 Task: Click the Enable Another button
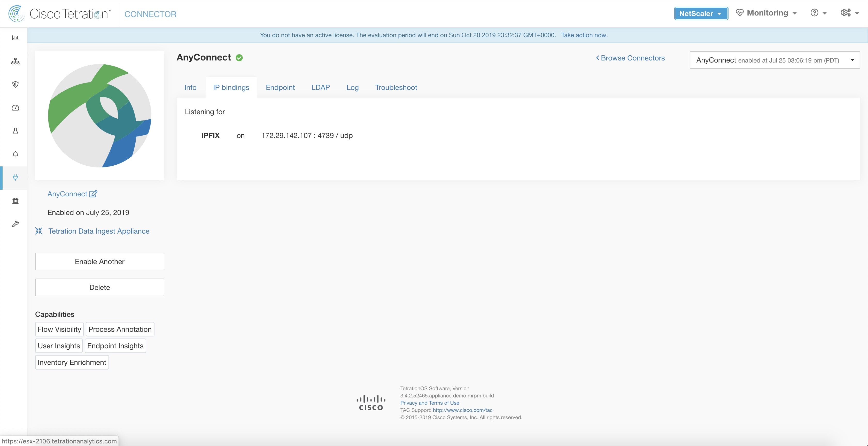(x=99, y=261)
